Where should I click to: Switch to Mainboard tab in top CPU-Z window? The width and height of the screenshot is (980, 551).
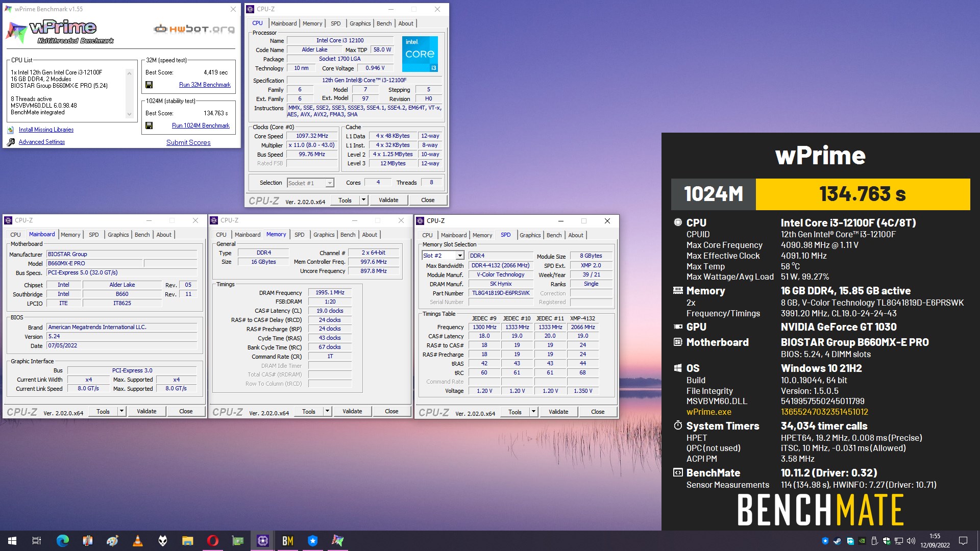tap(284, 23)
